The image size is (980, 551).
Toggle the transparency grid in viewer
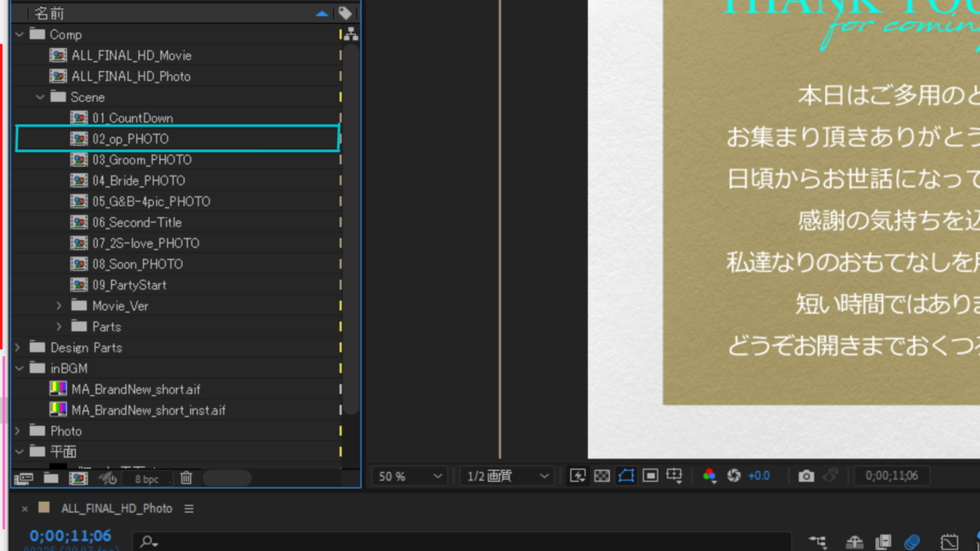[x=602, y=476]
